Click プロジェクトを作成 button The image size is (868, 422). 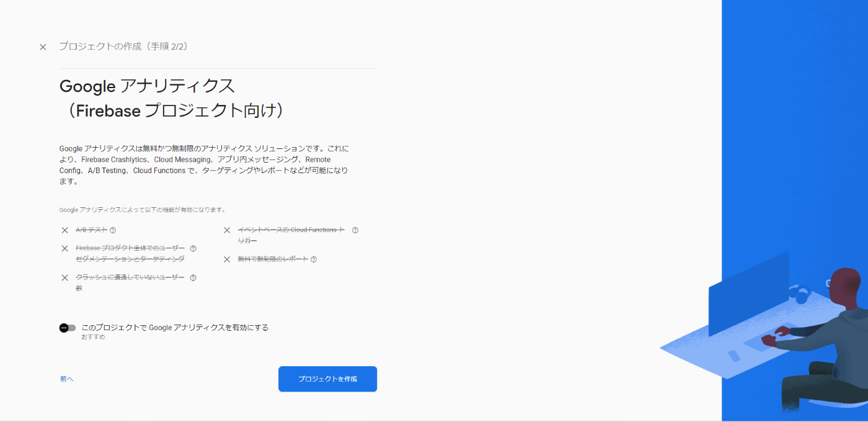click(327, 379)
